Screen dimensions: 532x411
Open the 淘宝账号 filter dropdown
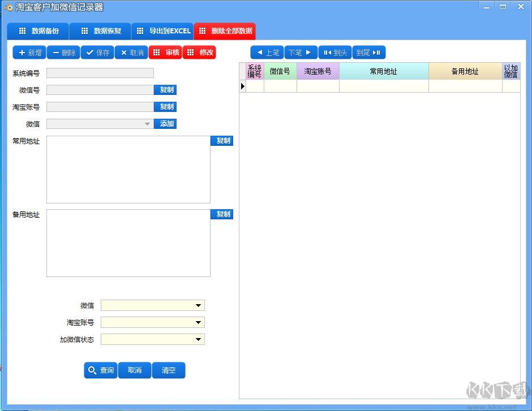[x=198, y=323]
